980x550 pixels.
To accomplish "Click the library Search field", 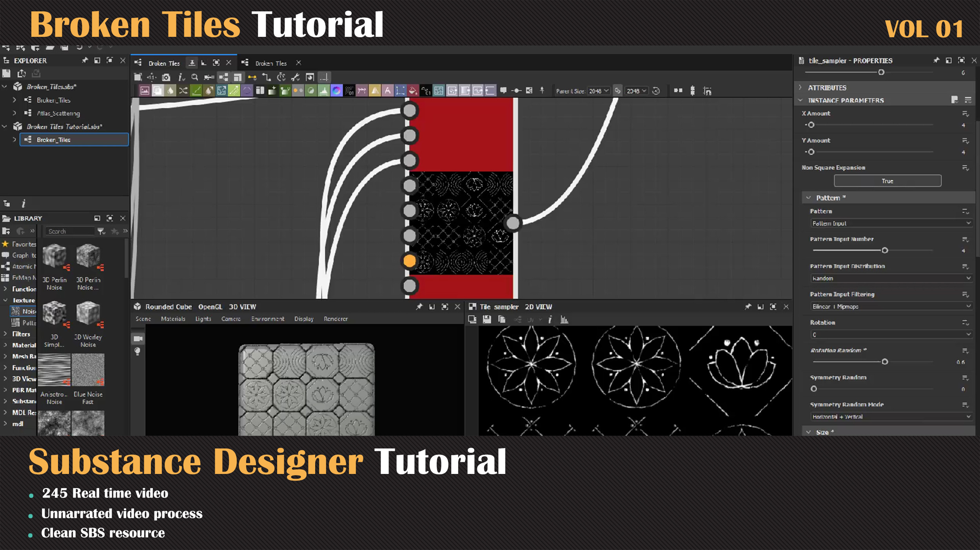I will (x=70, y=231).
